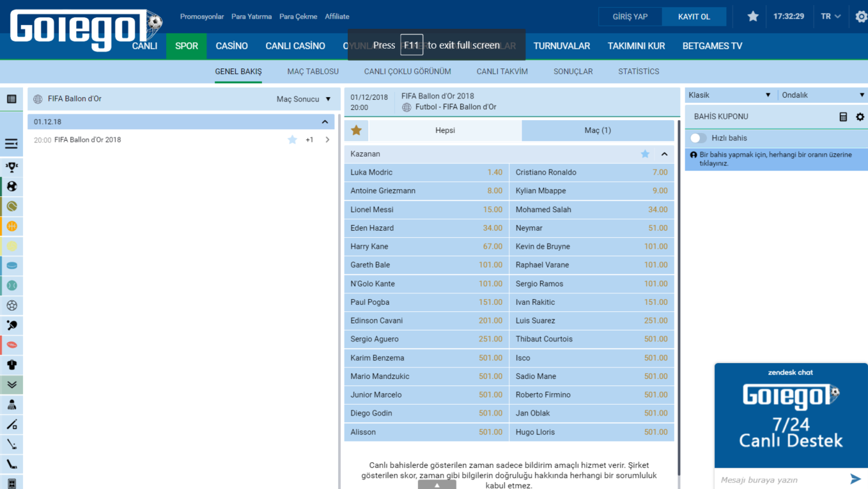Bet on Cristiano Ronaldo at 7.00
The height and width of the screenshot is (489, 868).
point(592,173)
